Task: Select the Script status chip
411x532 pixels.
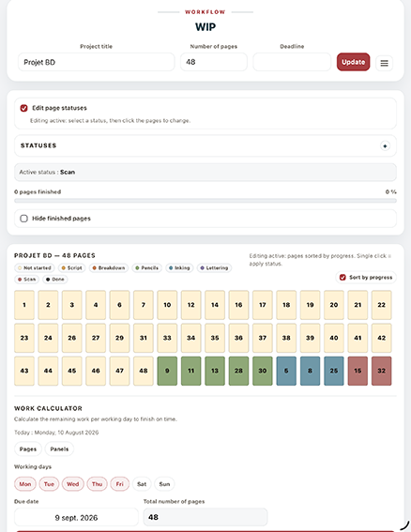Action: click(72, 267)
